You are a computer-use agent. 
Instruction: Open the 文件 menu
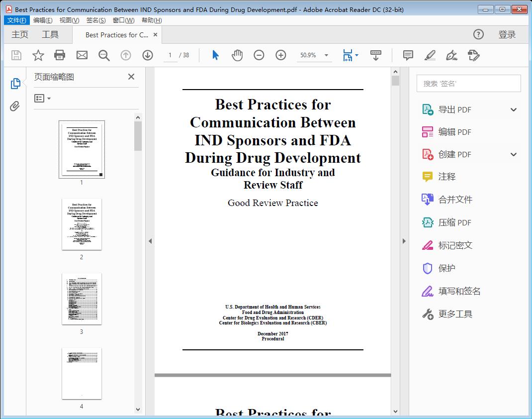pyautogui.click(x=16, y=20)
